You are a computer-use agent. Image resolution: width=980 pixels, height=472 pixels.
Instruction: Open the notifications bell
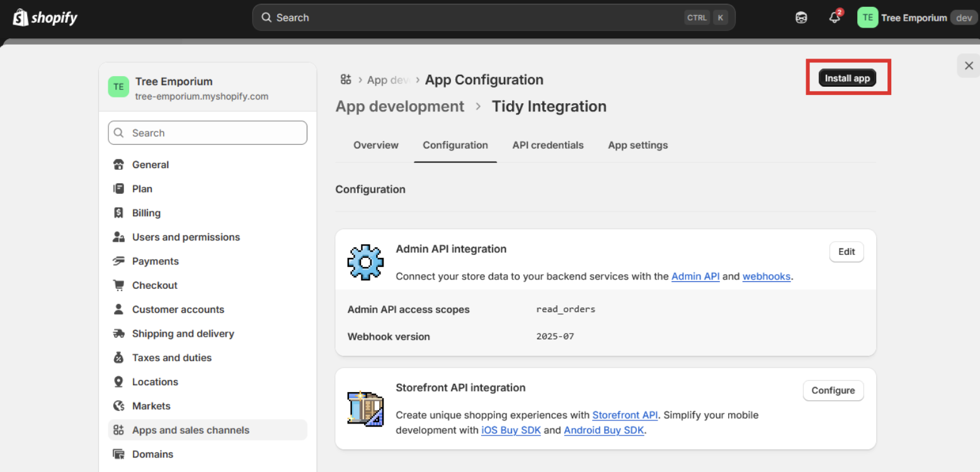[835, 18]
